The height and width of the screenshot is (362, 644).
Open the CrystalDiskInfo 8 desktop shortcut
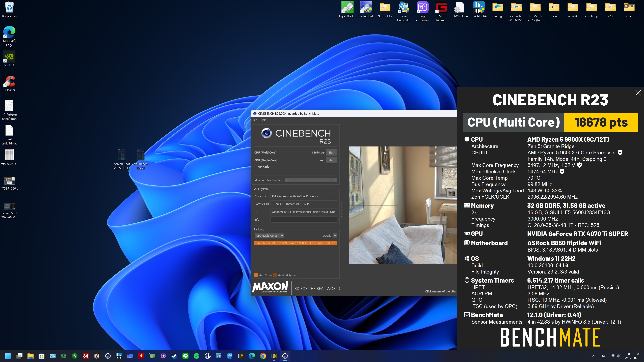point(347,11)
